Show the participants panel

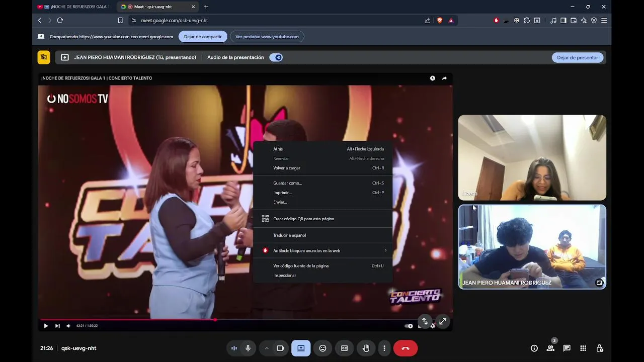(550, 348)
